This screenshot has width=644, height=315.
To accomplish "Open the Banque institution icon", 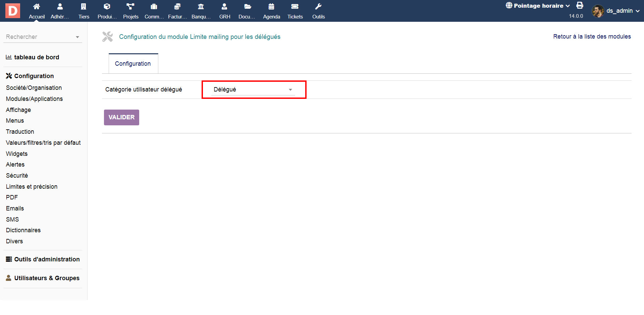I will click(201, 7).
